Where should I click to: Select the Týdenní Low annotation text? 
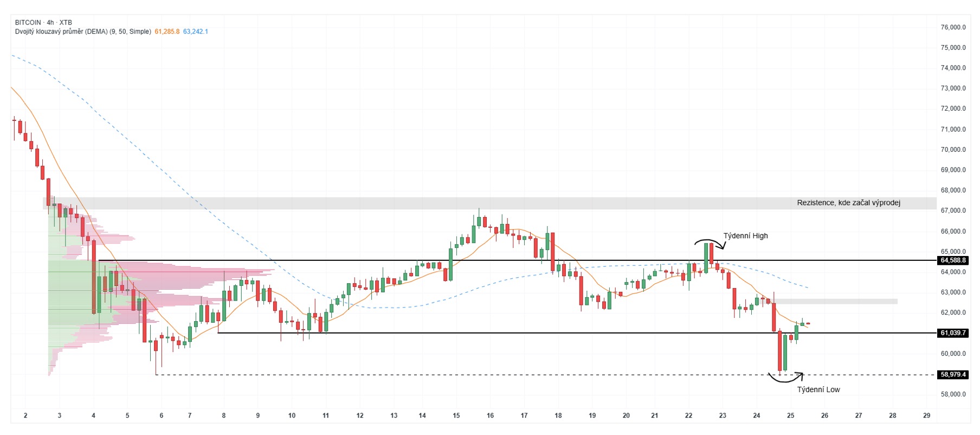point(818,389)
